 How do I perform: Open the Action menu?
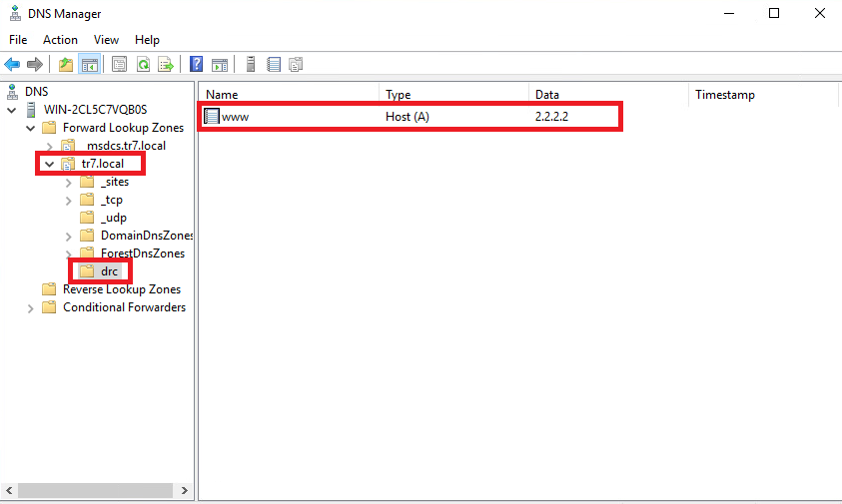(60, 40)
